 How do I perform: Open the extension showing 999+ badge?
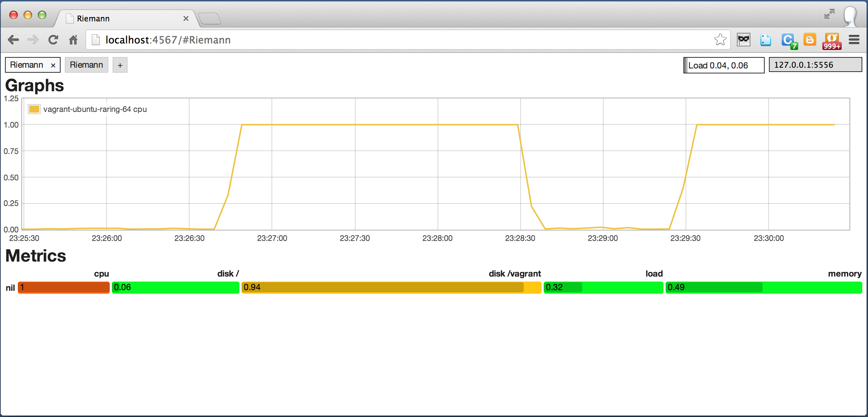(x=832, y=41)
